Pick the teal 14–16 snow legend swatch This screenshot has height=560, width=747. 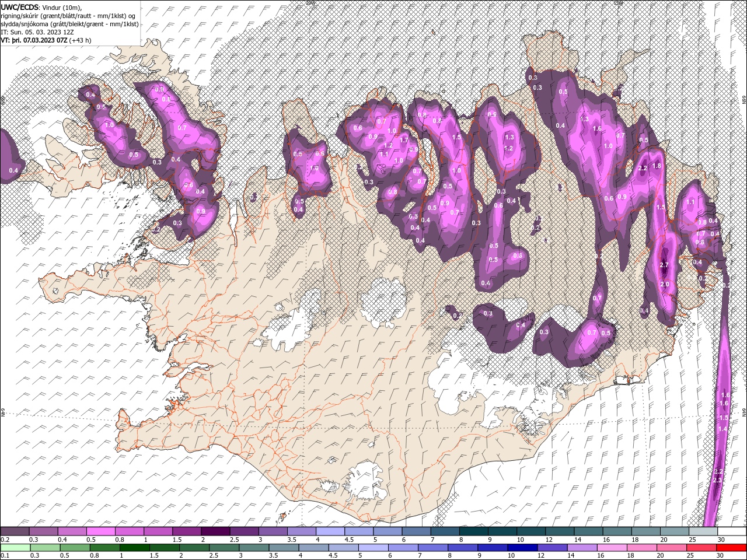point(588,531)
